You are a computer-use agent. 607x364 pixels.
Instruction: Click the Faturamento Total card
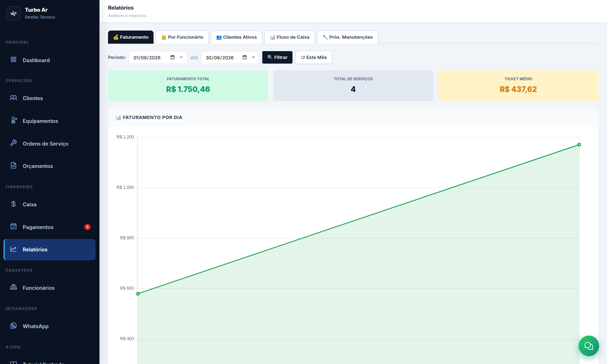(x=188, y=86)
